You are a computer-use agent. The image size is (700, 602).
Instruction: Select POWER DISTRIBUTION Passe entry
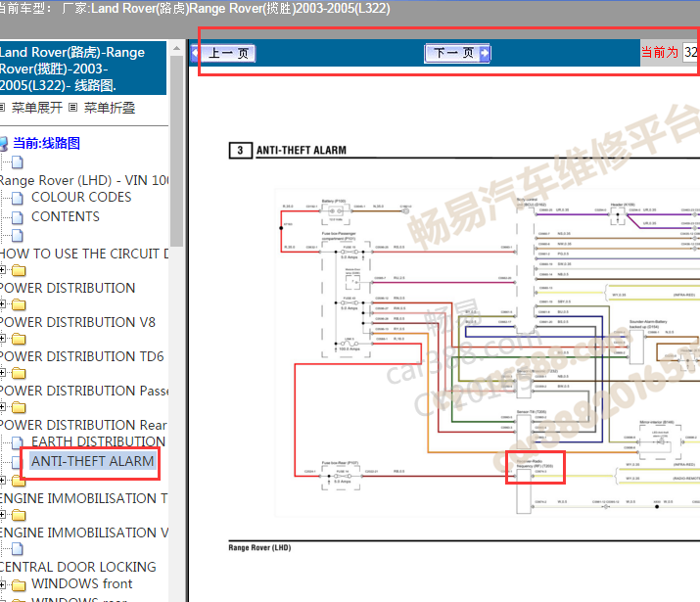(x=84, y=391)
